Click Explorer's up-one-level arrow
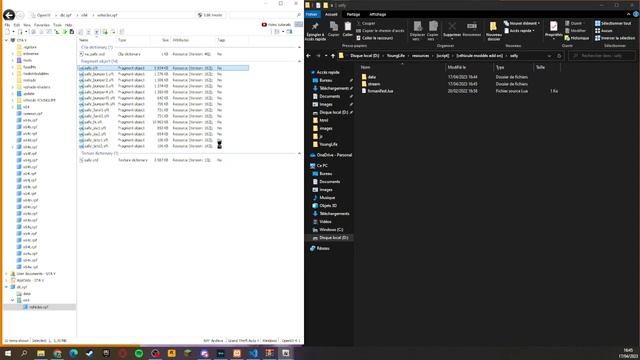 click(x=333, y=56)
